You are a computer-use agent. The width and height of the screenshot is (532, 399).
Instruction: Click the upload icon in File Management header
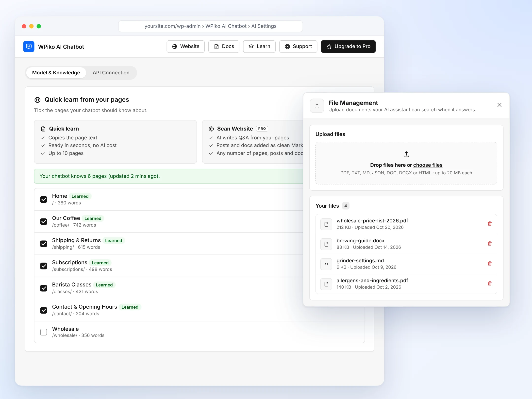(x=317, y=106)
